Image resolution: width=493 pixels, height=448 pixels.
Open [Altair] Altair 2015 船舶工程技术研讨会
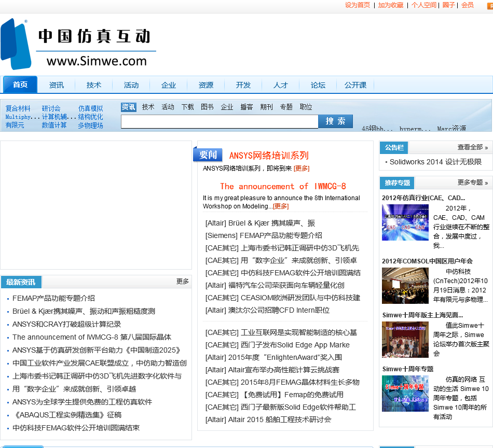pos(268,419)
